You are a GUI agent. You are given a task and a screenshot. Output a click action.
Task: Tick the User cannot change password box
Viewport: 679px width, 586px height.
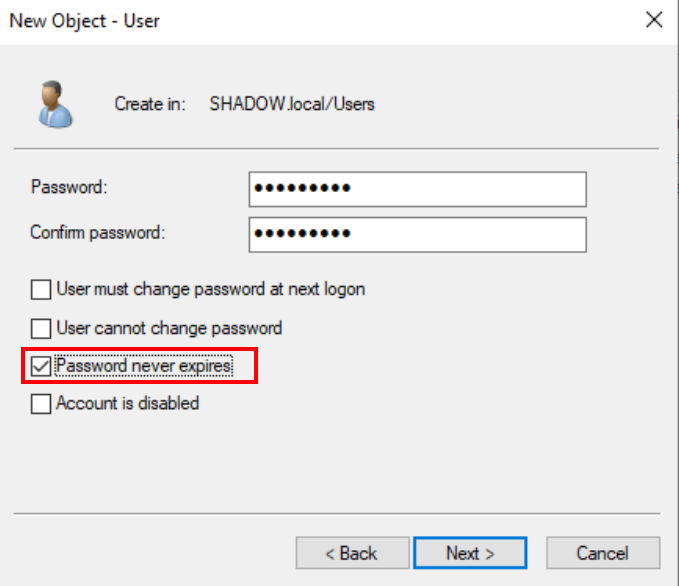(41, 328)
